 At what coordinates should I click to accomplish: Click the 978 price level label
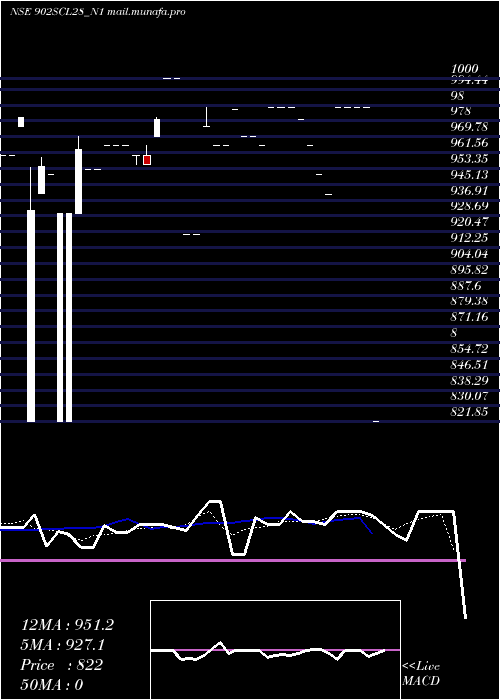pyautogui.click(x=461, y=111)
